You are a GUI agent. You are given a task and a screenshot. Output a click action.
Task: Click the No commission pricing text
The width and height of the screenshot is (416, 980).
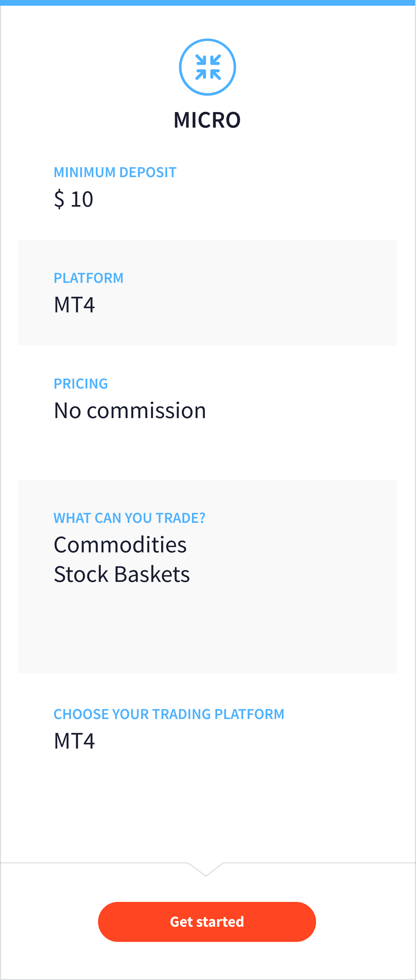(x=130, y=410)
